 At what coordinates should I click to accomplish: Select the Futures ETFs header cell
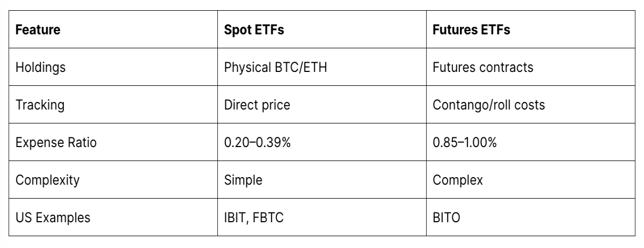pyautogui.click(x=531, y=30)
